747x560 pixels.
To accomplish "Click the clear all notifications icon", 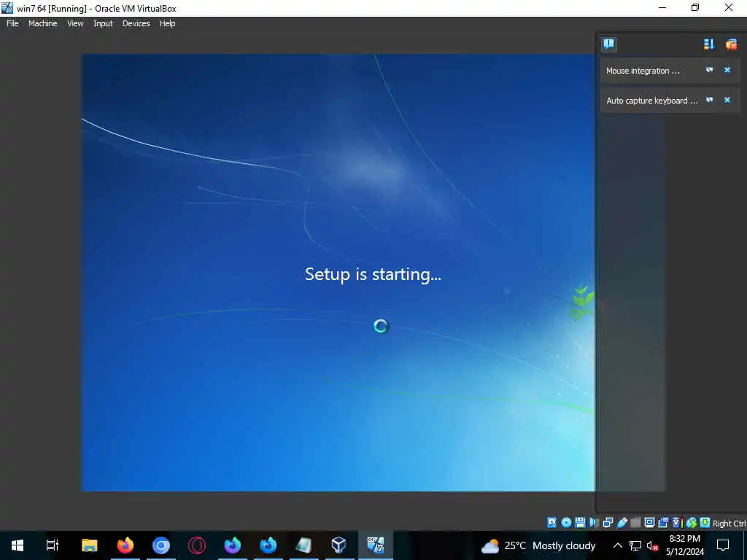I will (x=731, y=44).
